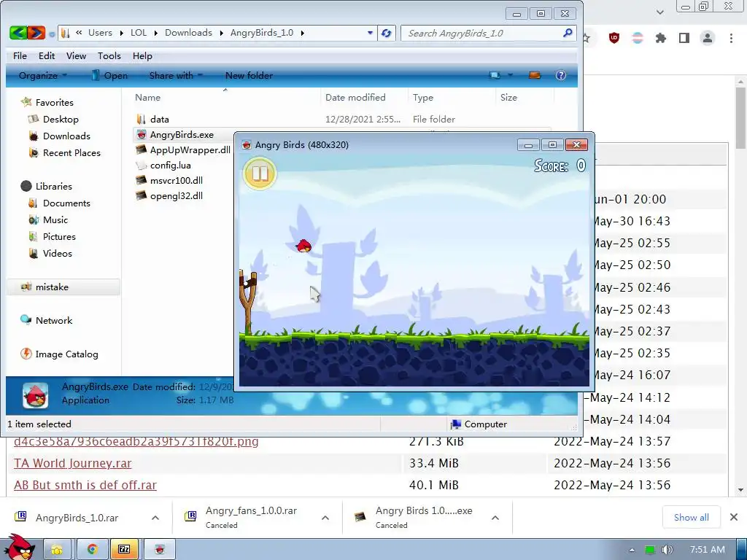This screenshot has width=747, height=560.
Task: Go forward with the Explorer orange arrow
Action: click(36, 33)
